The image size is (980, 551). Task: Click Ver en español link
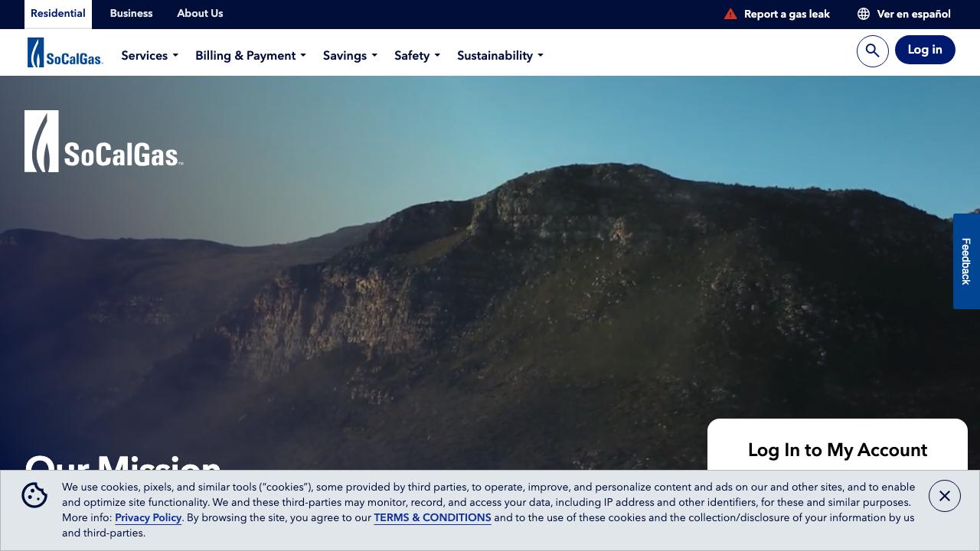pyautogui.click(x=913, y=14)
